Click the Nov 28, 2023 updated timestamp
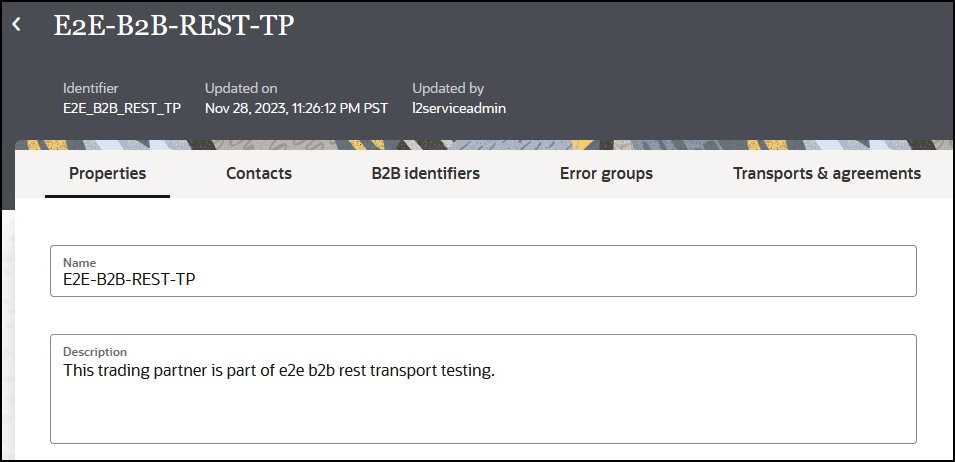Image resolution: width=955 pixels, height=462 pixels. coord(296,108)
